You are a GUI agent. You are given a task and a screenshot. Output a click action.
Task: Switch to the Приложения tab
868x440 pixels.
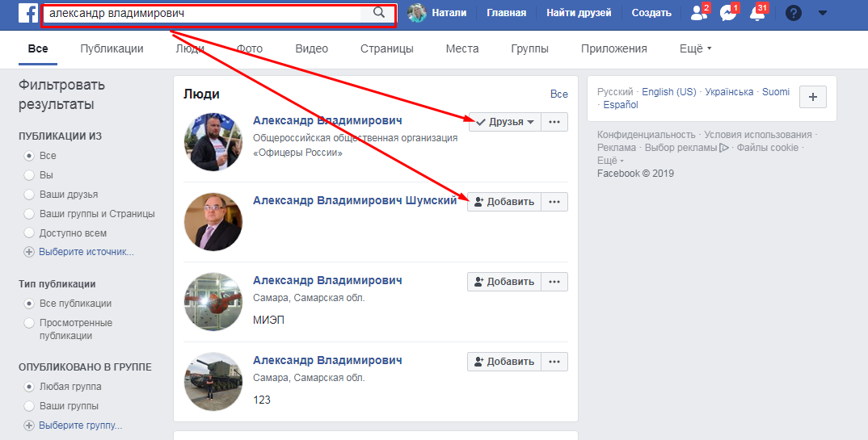click(614, 48)
